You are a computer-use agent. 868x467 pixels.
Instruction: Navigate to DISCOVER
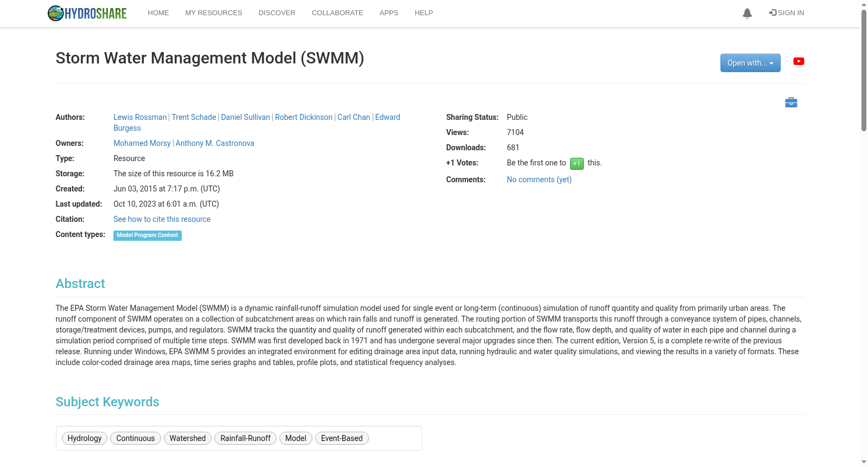tap(277, 13)
